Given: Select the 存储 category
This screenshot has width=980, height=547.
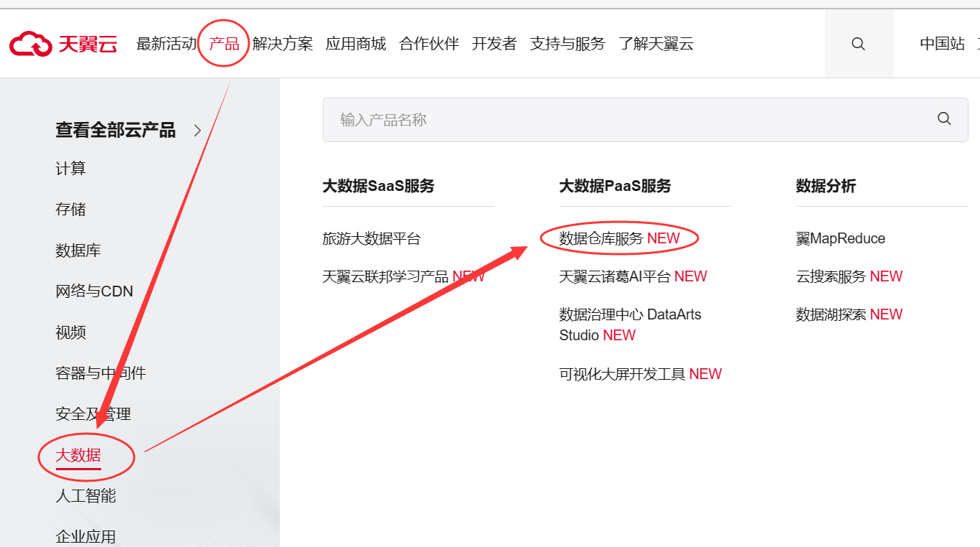Looking at the screenshot, I should pyautogui.click(x=71, y=210).
